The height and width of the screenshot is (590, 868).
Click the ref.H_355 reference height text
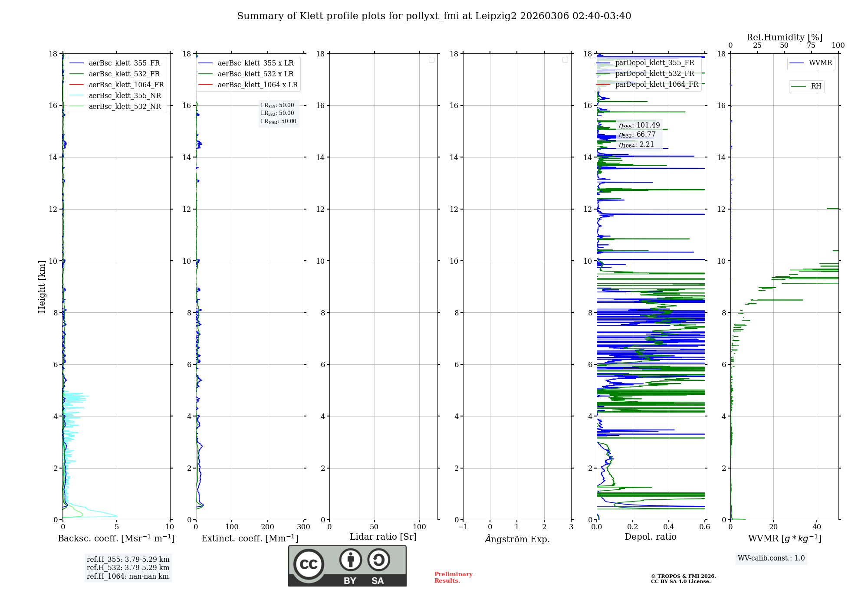[128, 560]
